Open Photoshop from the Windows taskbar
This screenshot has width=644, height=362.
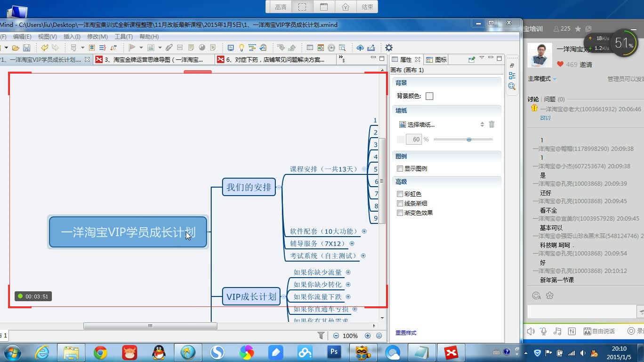pyautogui.click(x=334, y=352)
